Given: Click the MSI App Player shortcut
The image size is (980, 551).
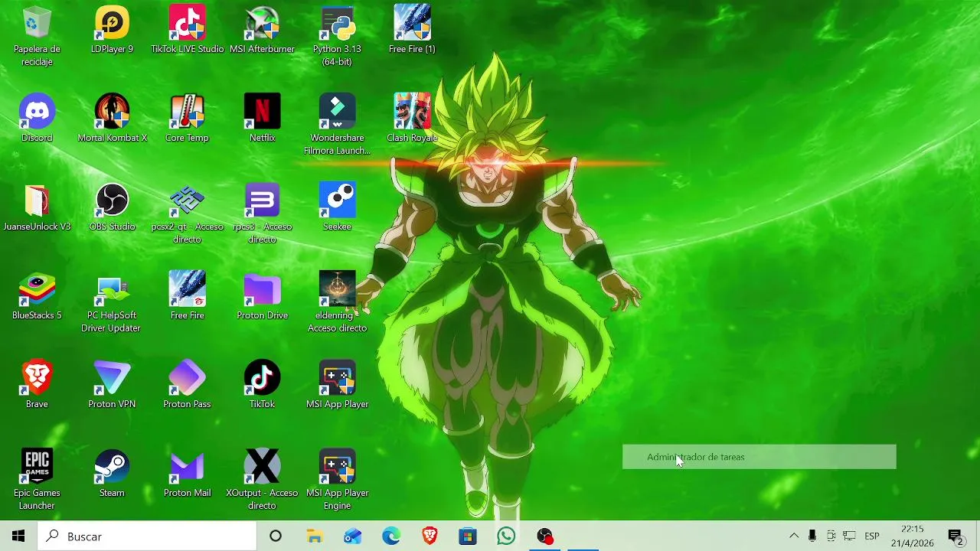Looking at the screenshot, I should tap(337, 385).
